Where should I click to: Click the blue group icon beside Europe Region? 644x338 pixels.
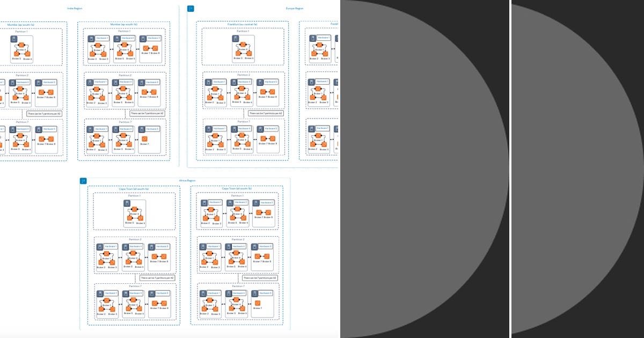tap(189, 8)
